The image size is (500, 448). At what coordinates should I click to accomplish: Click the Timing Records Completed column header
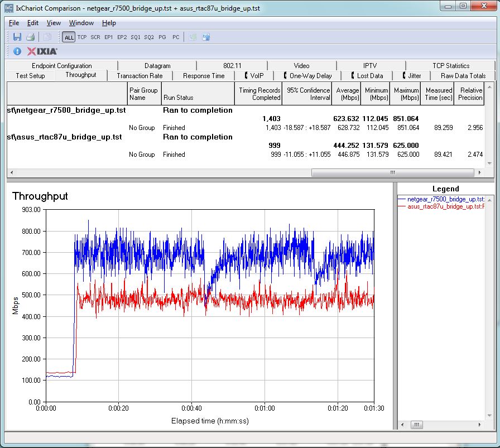pos(258,94)
